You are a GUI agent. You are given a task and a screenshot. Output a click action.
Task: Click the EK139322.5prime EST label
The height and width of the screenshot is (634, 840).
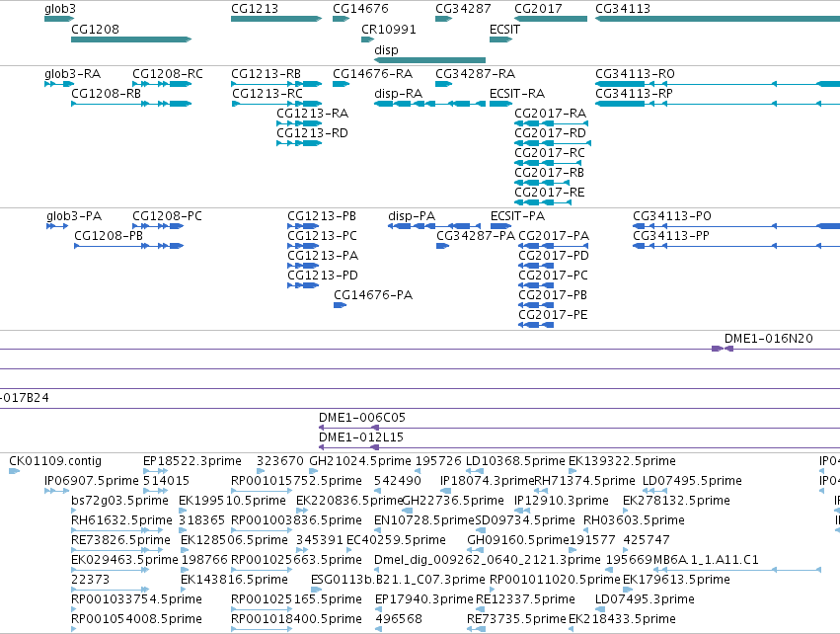622,461
